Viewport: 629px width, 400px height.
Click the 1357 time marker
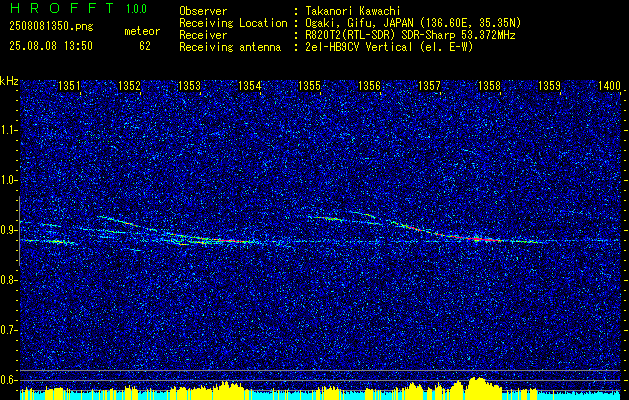[430, 86]
